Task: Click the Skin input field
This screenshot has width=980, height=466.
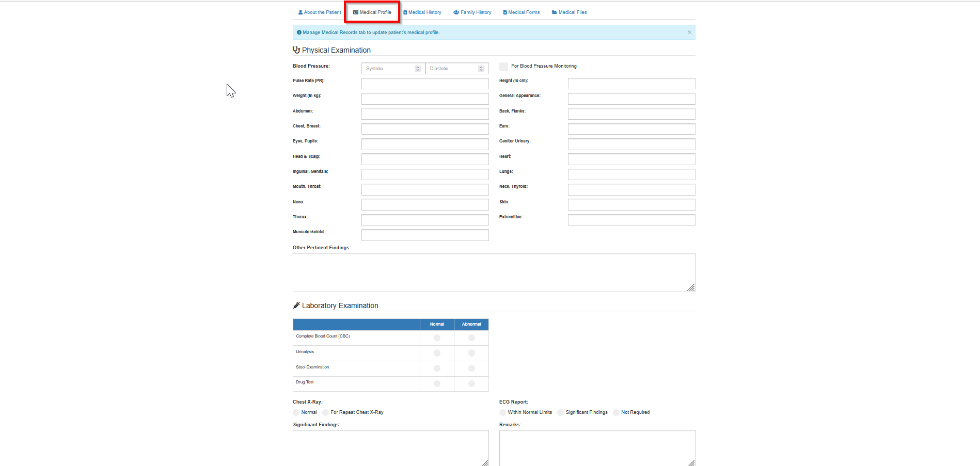Action: pos(631,204)
